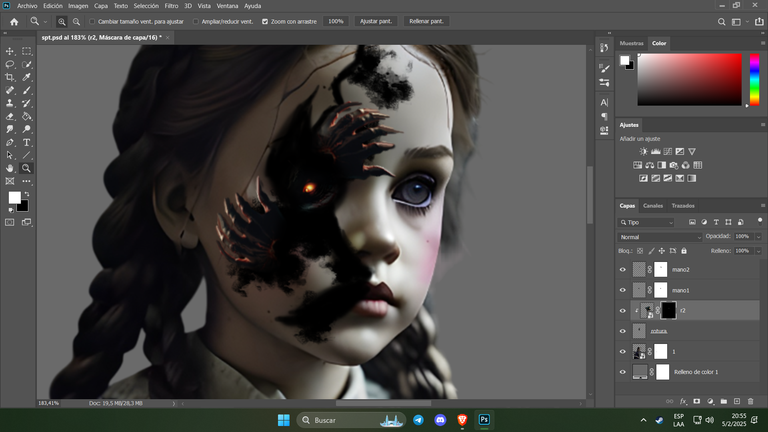Open the Archivo menu
Image resolution: width=768 pixels, height=432 pixels.
pos(27,6)
